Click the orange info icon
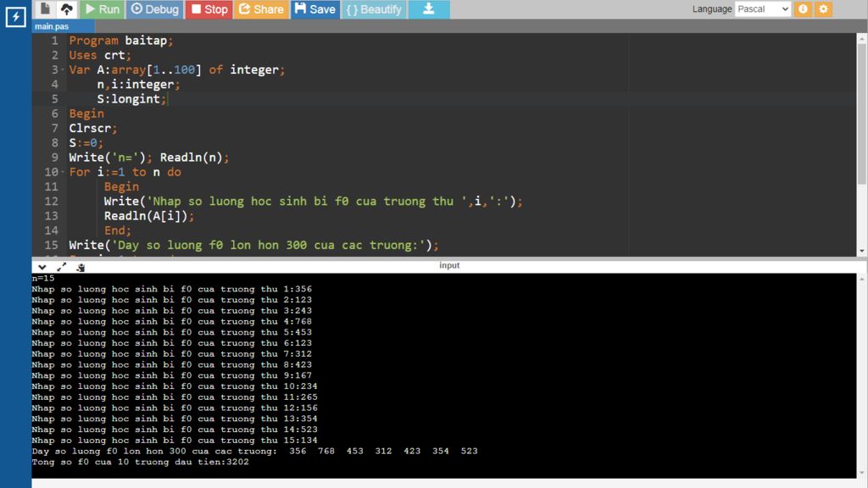Viewport: 868px width, 488px height. (803, 8)
